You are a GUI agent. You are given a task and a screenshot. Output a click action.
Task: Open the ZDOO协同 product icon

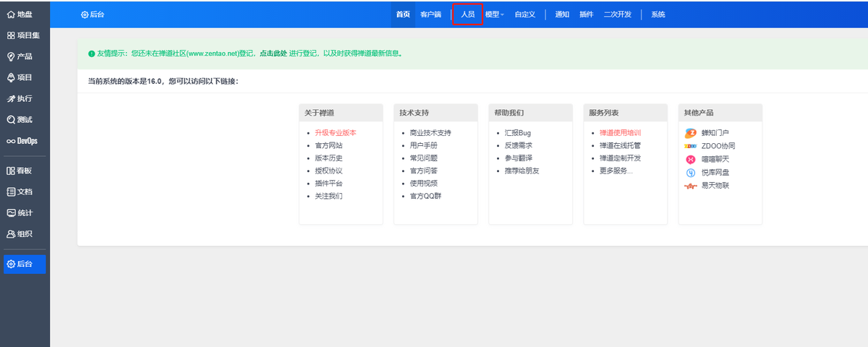(691, 146)
